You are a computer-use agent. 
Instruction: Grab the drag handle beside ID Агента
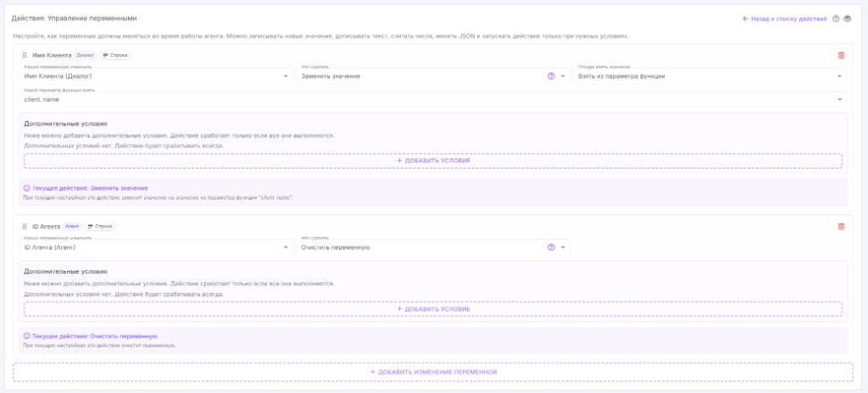point(25,226)
